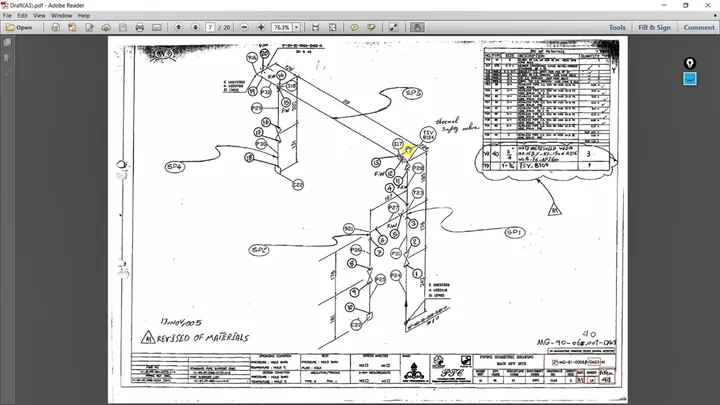Toggle read mode fullscreen icon
This screenshot has height=405, width=720.
pos(394,28)
